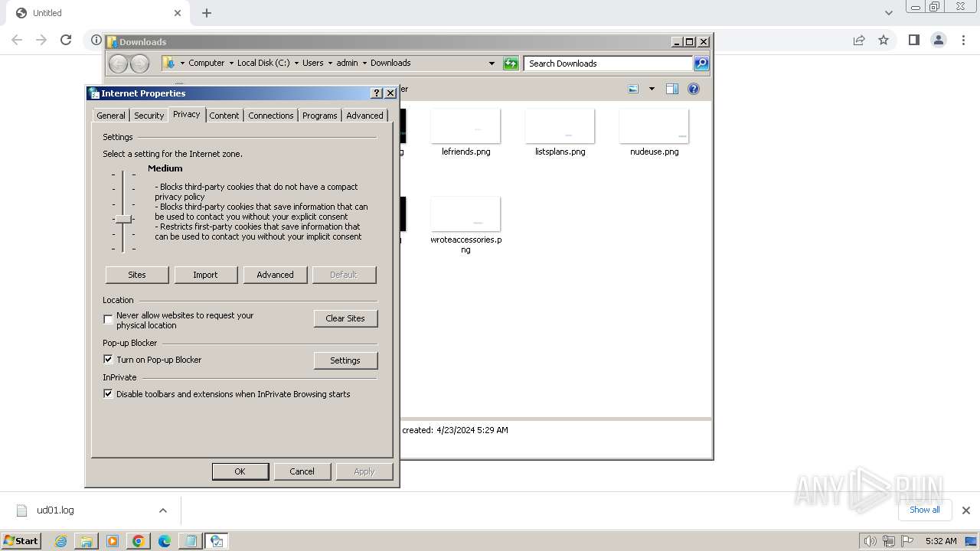Open Internet Explorer from taskbar

[x=60, y=541]
